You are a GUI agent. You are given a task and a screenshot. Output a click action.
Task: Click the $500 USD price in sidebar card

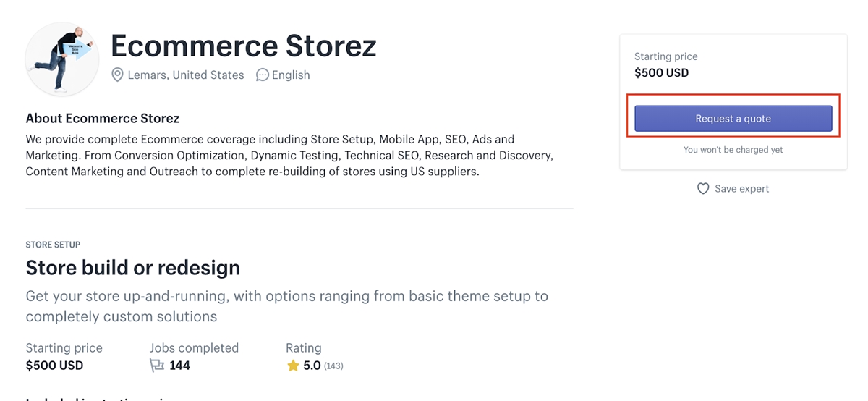pos(661,72)
